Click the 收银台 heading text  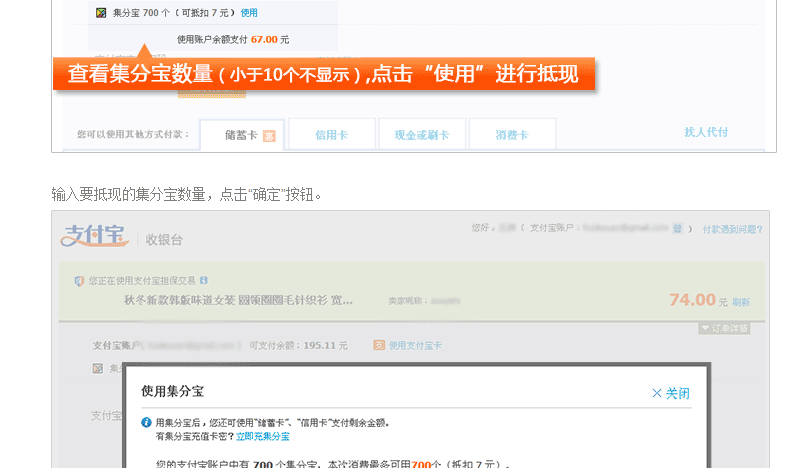pos(164,240)
